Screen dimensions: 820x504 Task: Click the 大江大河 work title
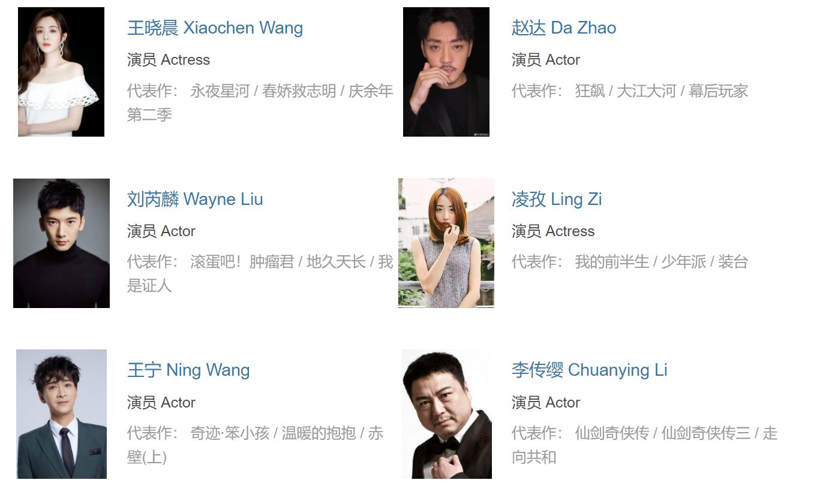[647, 91]
